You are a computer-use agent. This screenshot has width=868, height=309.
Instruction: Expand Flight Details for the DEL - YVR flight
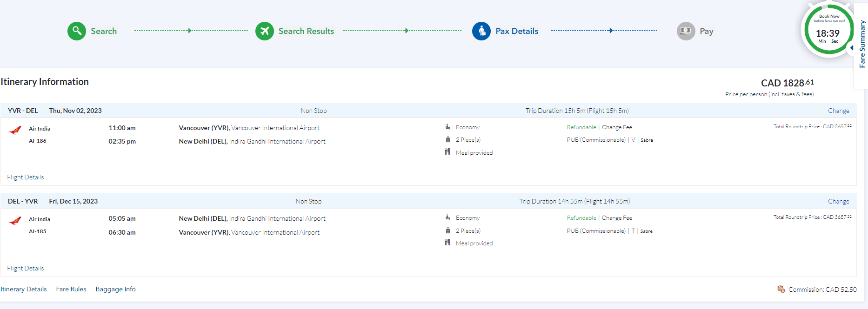pyautogui.click(x=26, y=268)
